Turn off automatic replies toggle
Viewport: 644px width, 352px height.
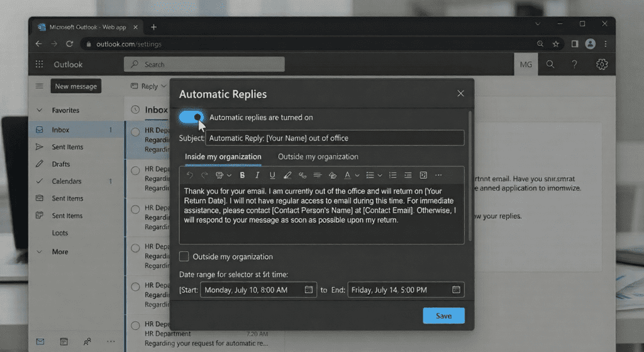191,117
